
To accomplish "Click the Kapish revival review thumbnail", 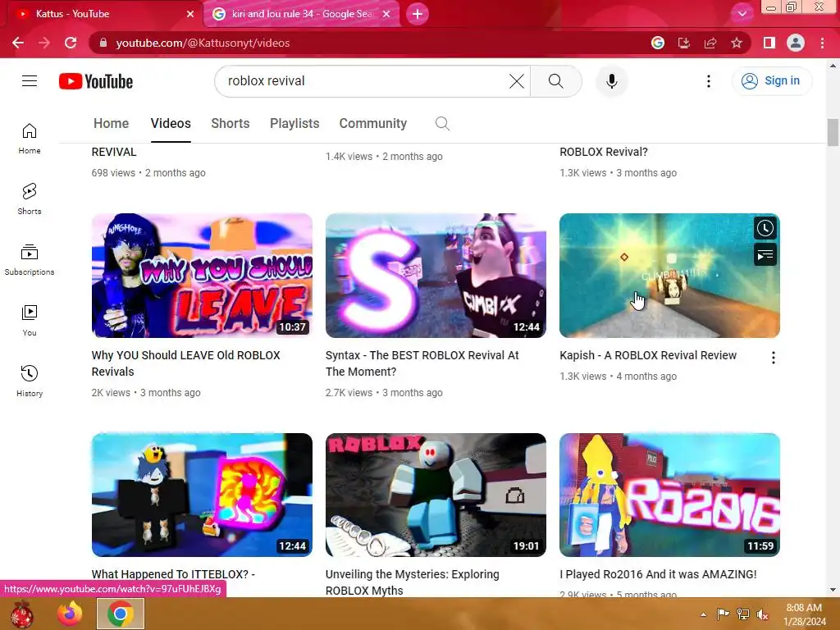I will pos(669,276).
